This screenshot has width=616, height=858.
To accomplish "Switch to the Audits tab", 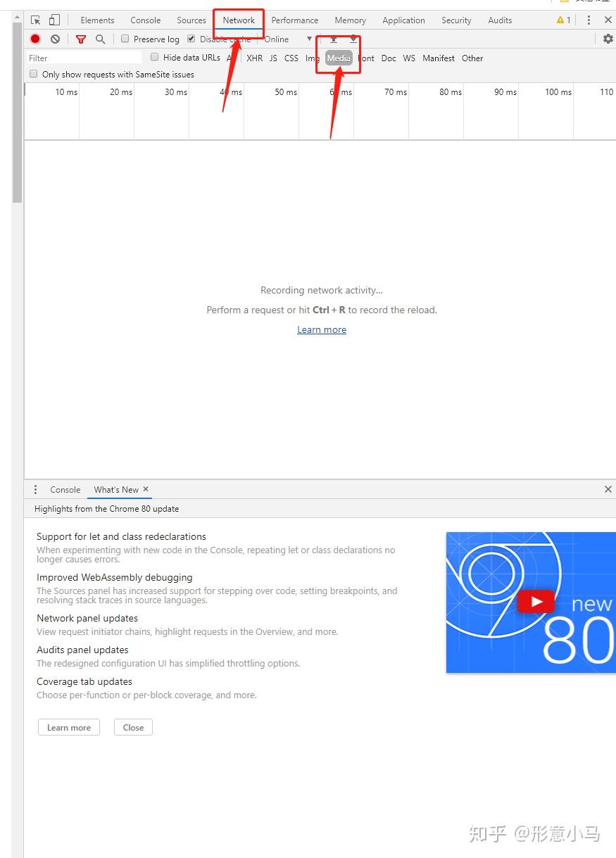I will click(500, 20).
